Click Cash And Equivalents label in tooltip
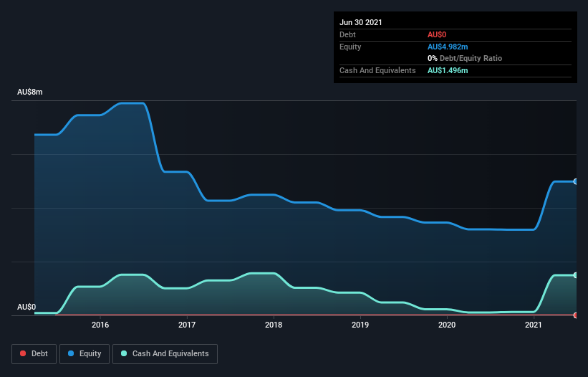 point(377,70)
